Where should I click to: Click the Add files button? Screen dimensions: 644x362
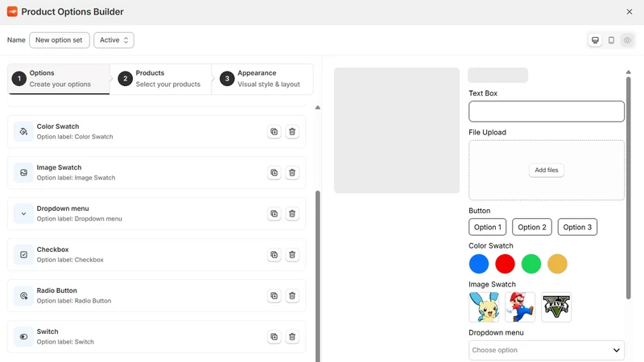547,170
